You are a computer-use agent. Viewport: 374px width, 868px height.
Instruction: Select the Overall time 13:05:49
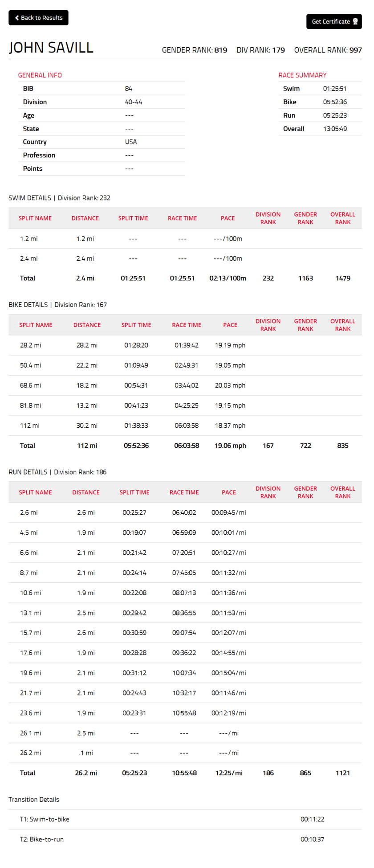coord(335,129)
